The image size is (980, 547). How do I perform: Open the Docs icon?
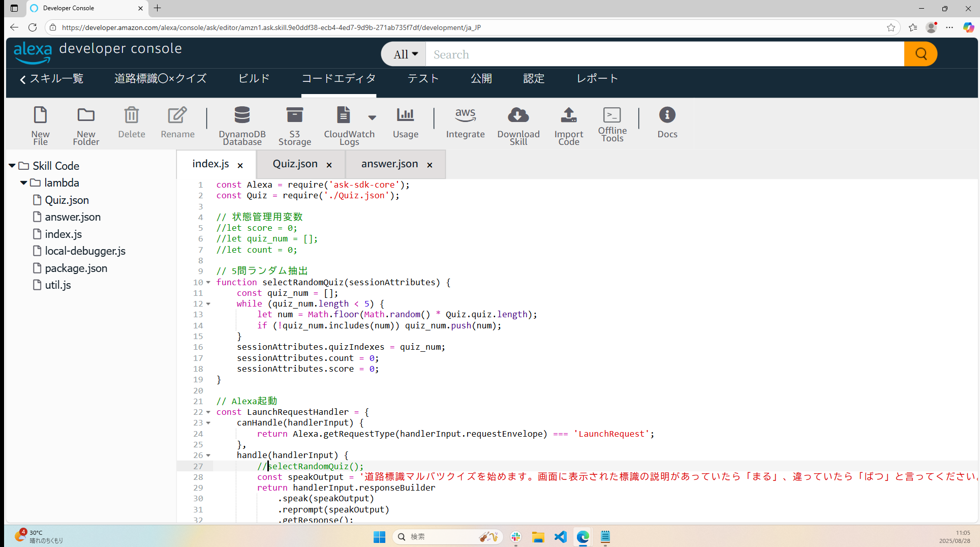[x=667, y=116]
